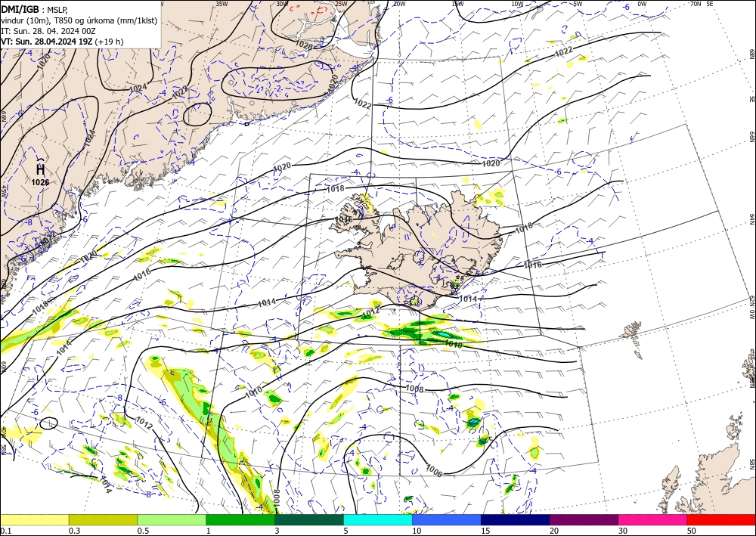This screenshot has width=756, height=536.
Task: Click the '15W' longitude label
Action: (x=457, y=4)
